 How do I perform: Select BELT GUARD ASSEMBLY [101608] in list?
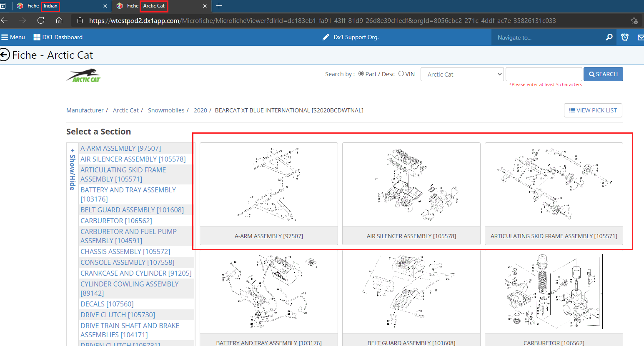tap(132, 210)
